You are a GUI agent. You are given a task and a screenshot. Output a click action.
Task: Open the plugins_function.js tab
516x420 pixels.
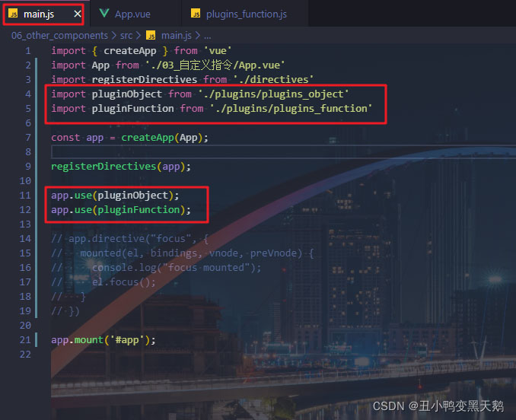(x=247, y=14)
